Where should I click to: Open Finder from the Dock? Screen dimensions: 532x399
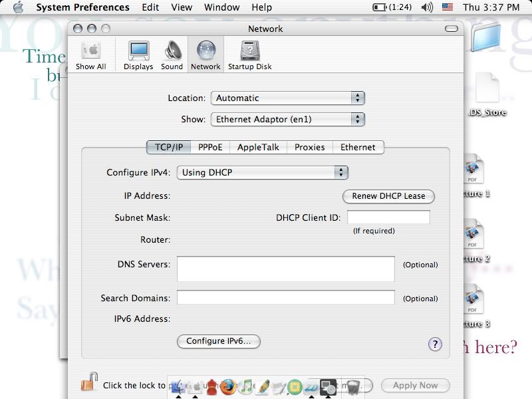click(178, 387)
